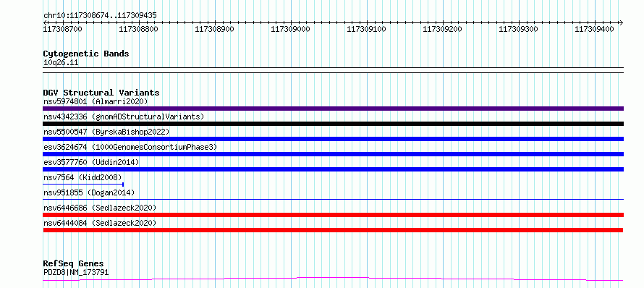This screenshot has width=644, height=288.
Task: Click ruler position 117308700
Action: [63, 29]
